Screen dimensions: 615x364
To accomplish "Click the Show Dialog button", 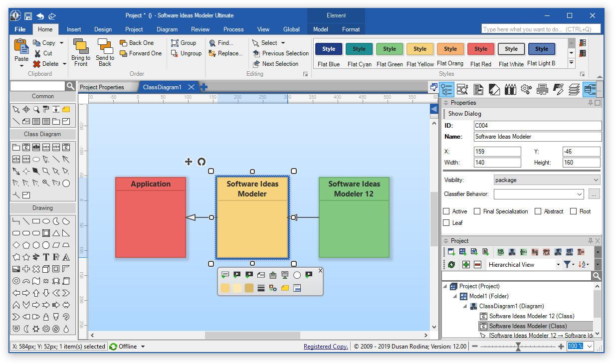I will 464,114.
